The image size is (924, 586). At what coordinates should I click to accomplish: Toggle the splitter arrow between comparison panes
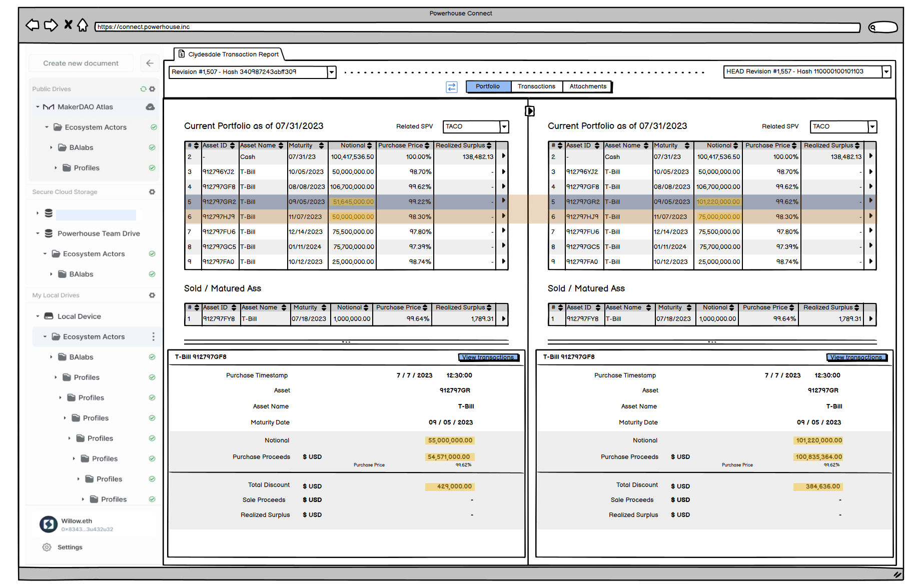click(529, 111)
